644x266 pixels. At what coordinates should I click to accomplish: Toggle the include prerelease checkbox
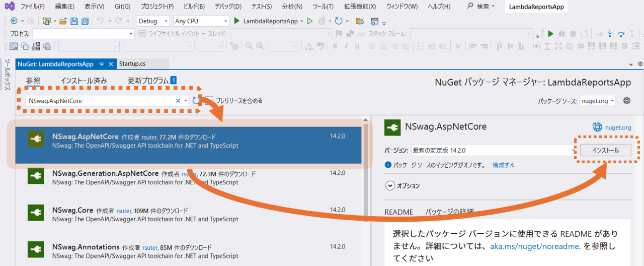coord(209,101)
